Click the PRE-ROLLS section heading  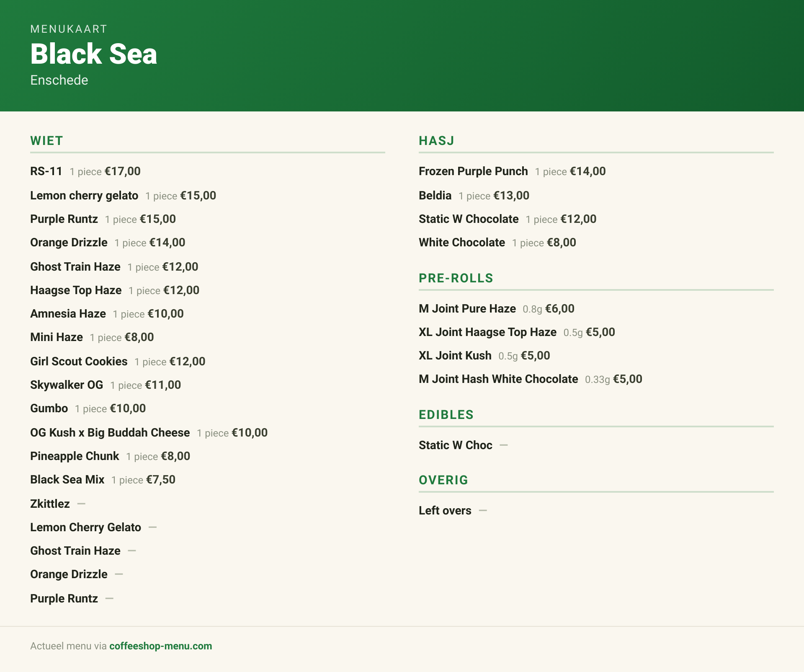click(x=456, y=278)
